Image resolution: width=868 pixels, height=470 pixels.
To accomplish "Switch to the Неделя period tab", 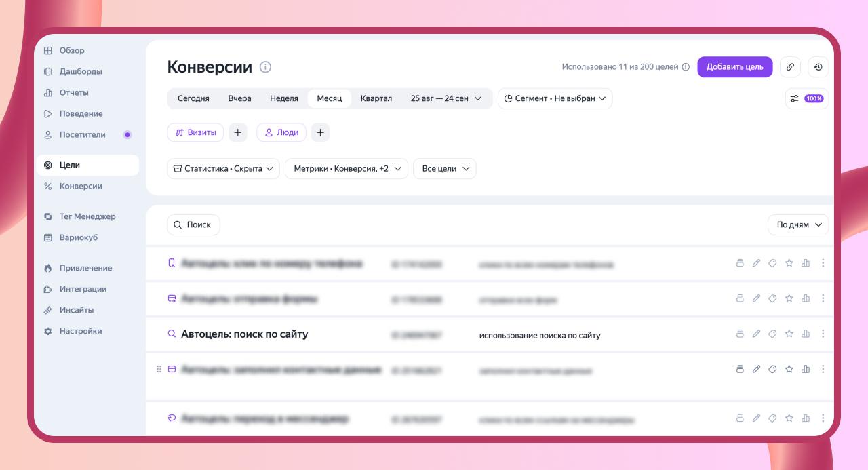I will pos(284,98).
